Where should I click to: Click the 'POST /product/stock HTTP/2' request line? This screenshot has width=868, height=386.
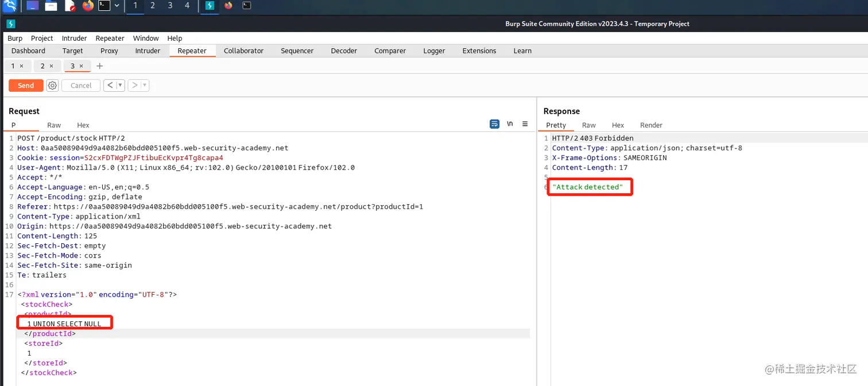coord(71,138)
